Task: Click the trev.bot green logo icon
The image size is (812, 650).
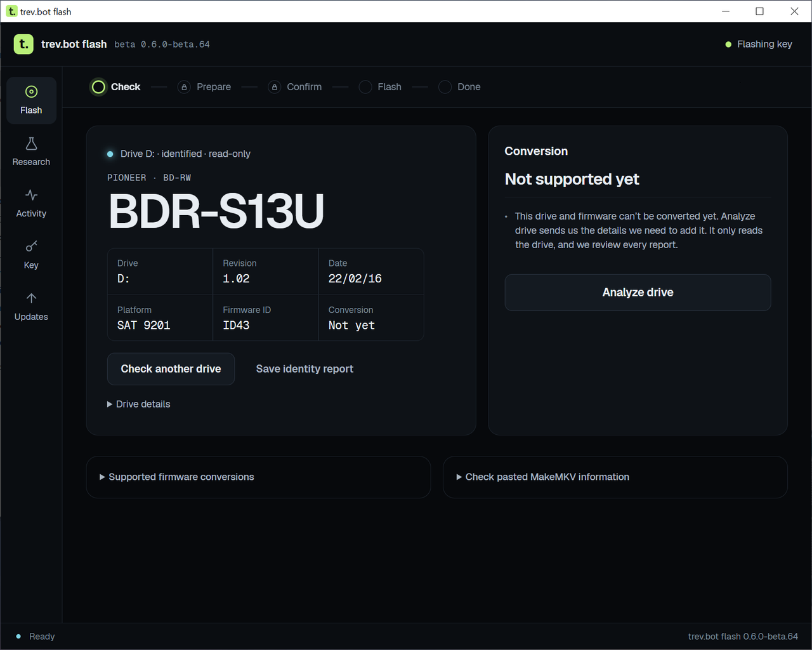Action: [x=23, y=44]
